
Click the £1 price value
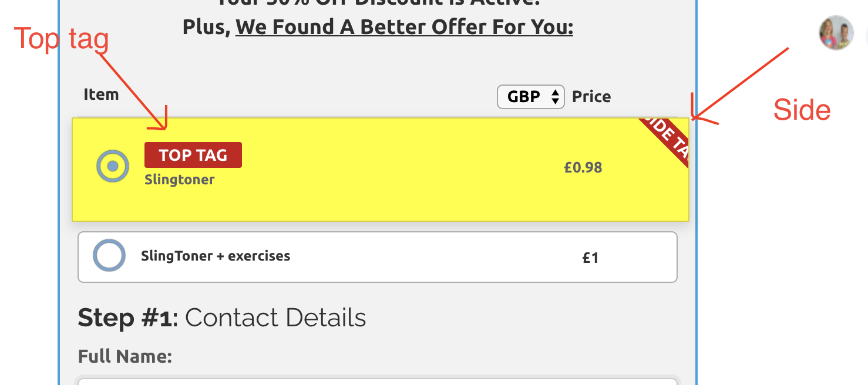point(590,258)
